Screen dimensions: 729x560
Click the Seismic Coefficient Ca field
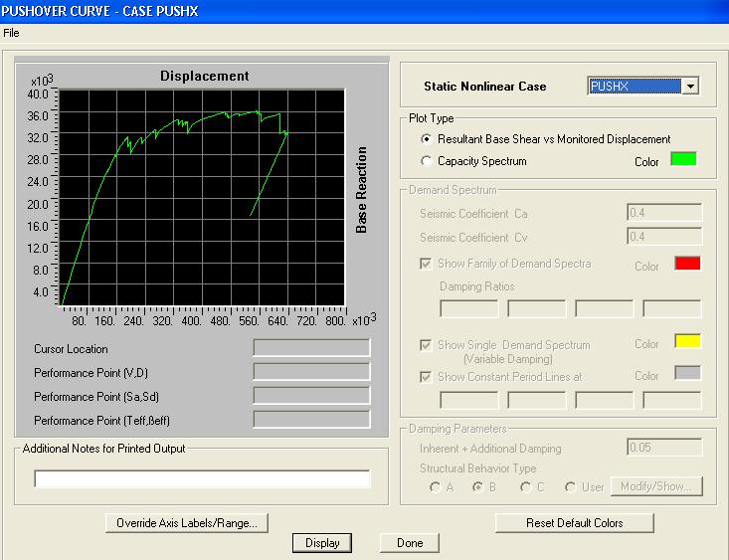pyautogui.click(x=664, y=213)
